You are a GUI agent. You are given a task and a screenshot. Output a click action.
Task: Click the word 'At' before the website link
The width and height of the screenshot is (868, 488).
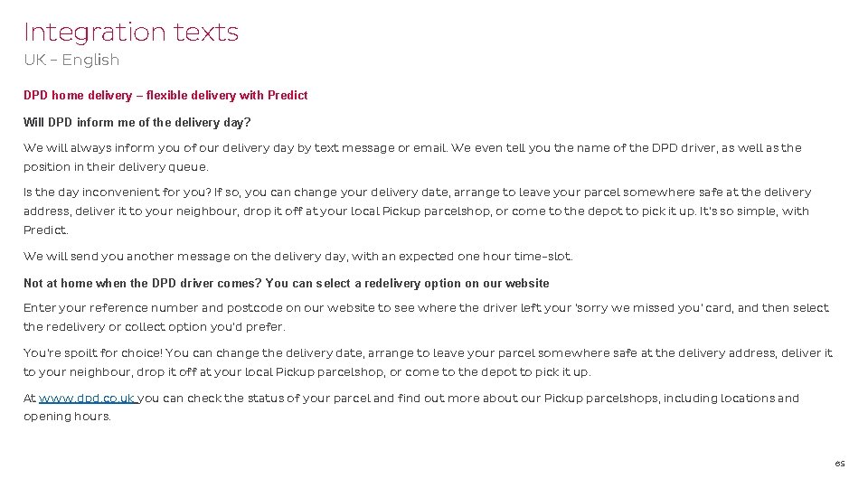point(29,398)
